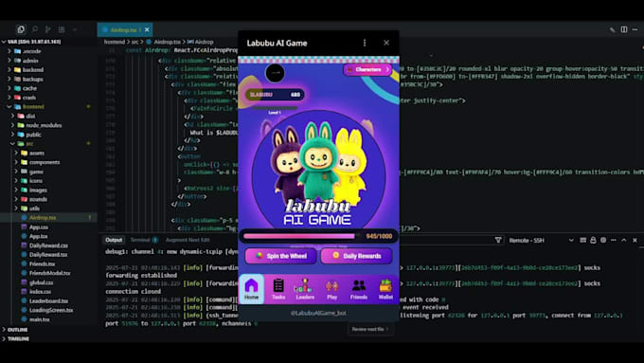This screenshot has height=363, width=644.
Task: Open FriendsModal.tsx file
Action: coord(48,273)
